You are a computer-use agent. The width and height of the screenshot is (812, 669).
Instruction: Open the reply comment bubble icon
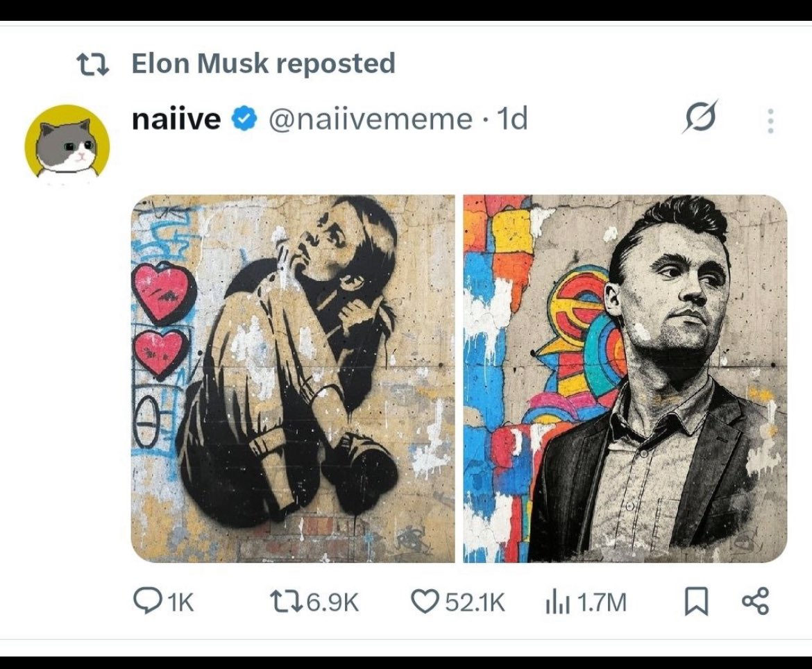pos(147,601)
